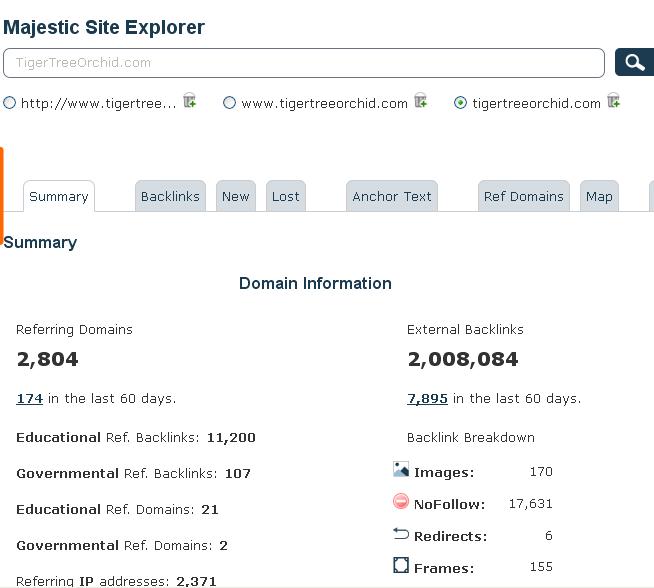Open the Map tab
The height and width of the screenshot is (588, 654).
point(599,196)
